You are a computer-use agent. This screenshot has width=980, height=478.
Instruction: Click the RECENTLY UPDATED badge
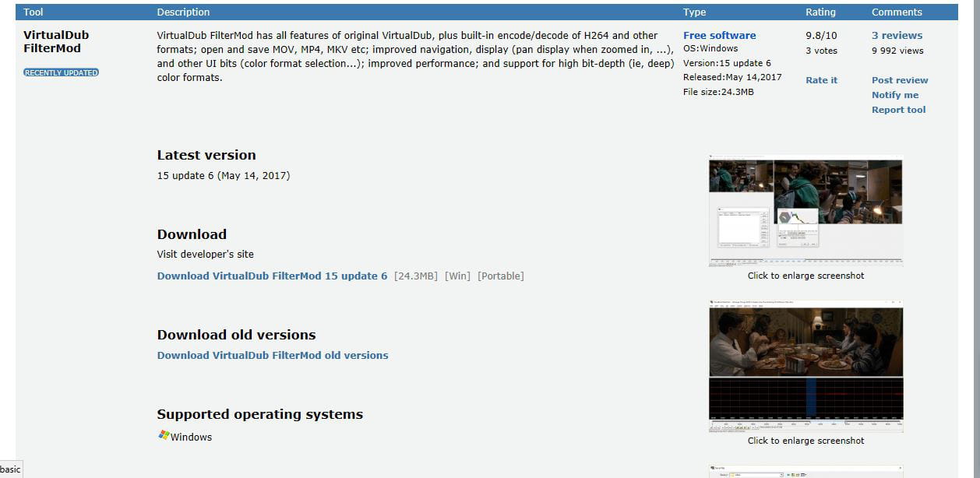click(x=61, y=72)
